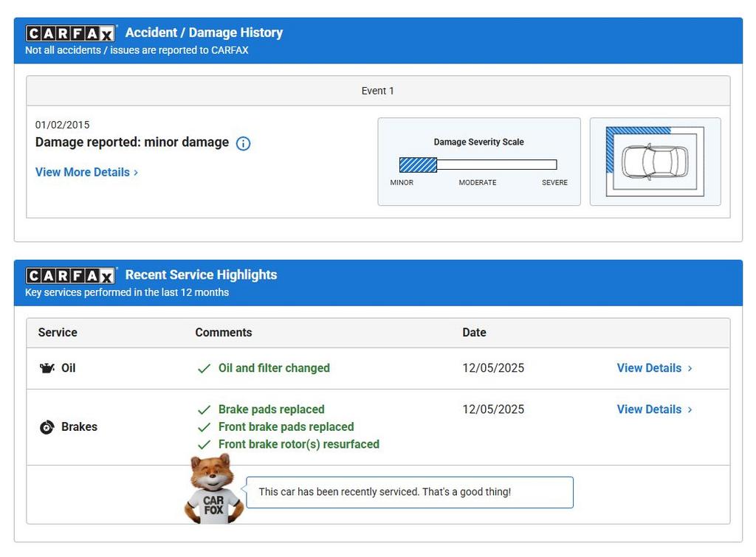Click the oil can icon
Image resolution: width=756 pixels, height=557 pixels.
(47, 368)
